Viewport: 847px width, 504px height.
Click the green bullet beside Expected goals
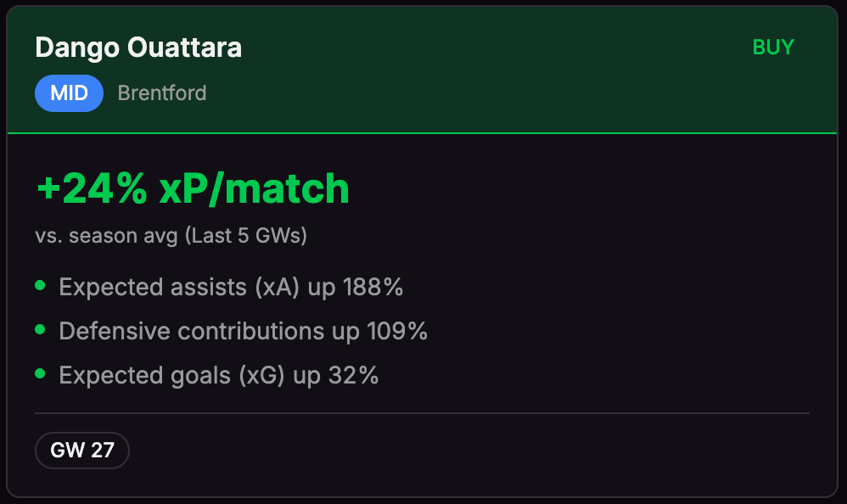pos(40,374)
